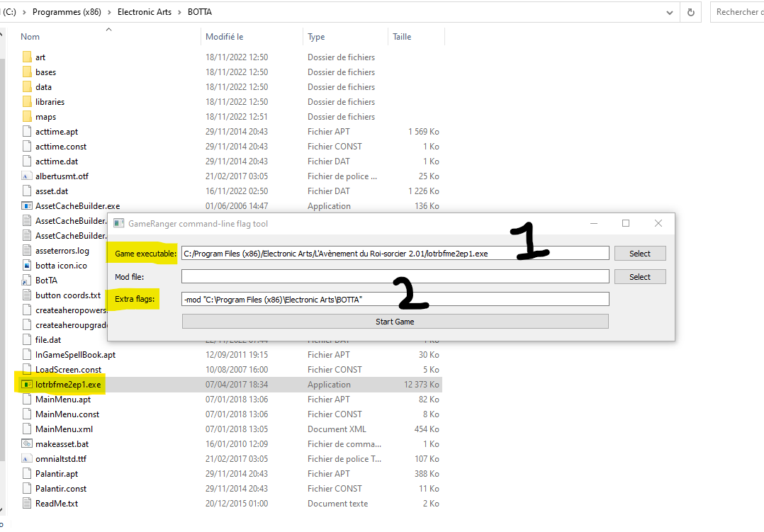
Task: Select the libraries folder name
Action: (x=50, y=102)
